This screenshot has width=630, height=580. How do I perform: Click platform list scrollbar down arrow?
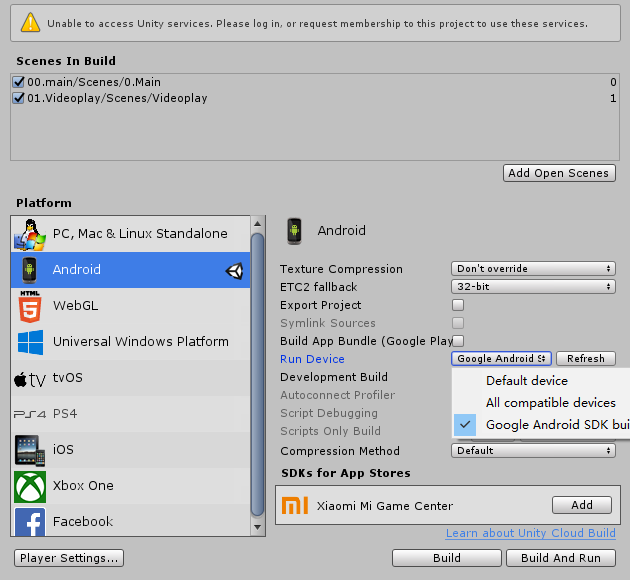click(x=258, y=527)
